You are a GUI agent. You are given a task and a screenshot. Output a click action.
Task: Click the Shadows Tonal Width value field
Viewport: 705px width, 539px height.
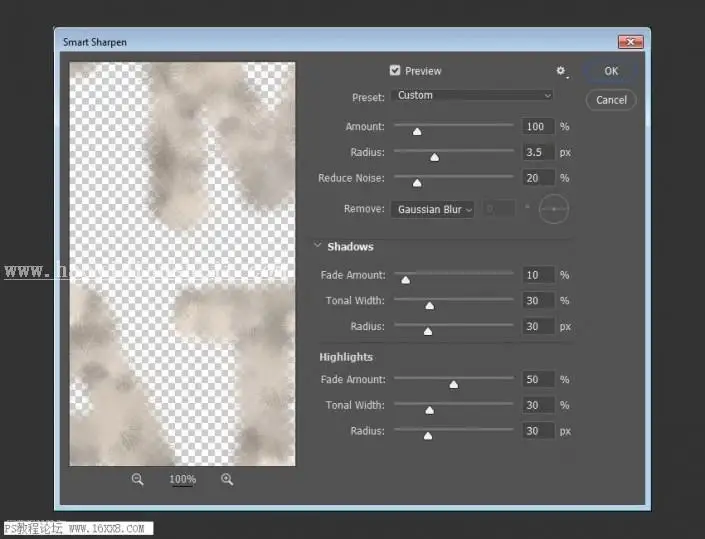tap(538, 300)
